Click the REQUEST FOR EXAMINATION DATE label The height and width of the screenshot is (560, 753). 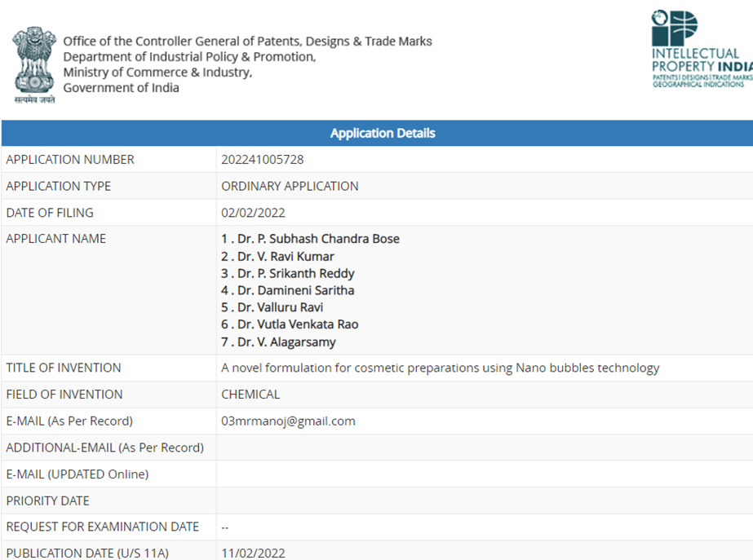pyautogui.click(x=102, y=527)
